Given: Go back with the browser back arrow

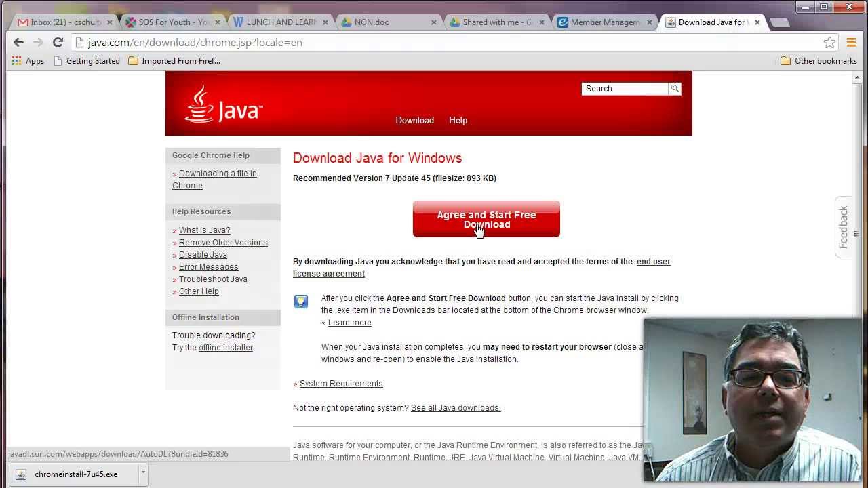Looking at the screenshot, I should tap(18, 42).
